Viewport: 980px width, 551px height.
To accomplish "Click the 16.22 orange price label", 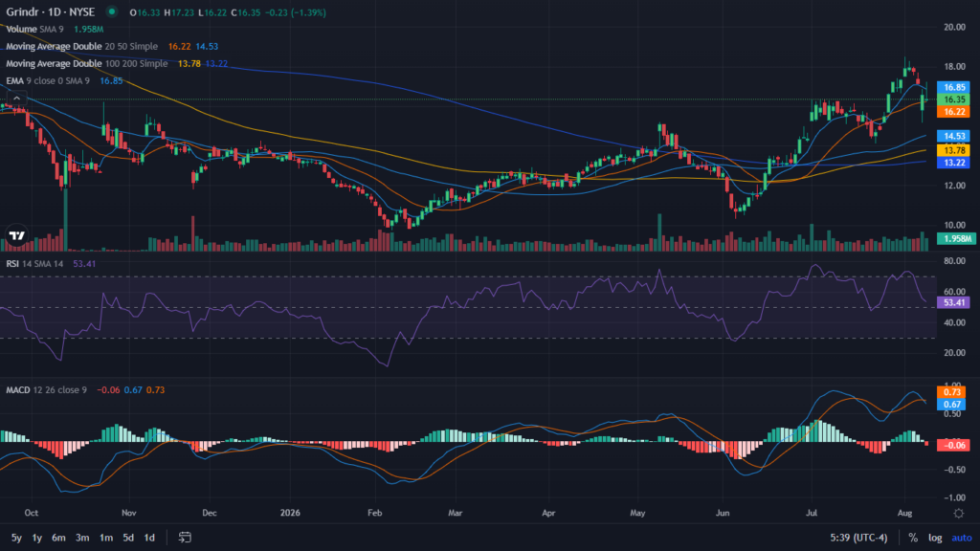I will tap(954, 112).
